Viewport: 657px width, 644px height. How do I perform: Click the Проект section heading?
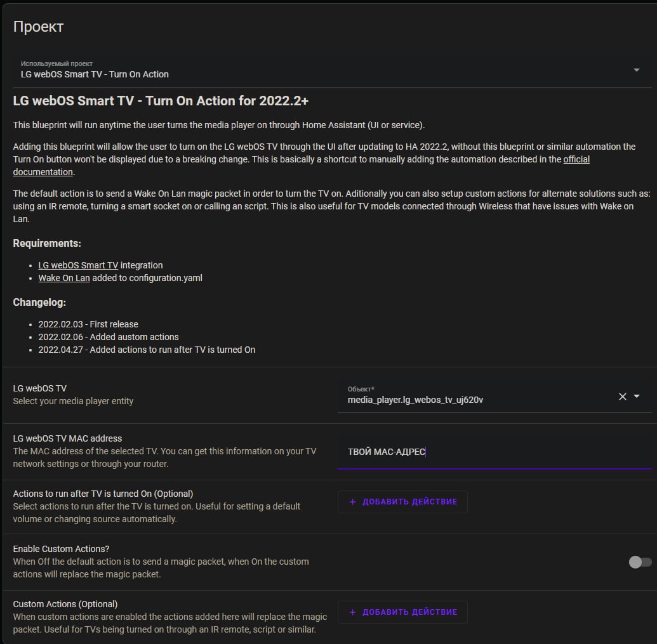point(38,27)
